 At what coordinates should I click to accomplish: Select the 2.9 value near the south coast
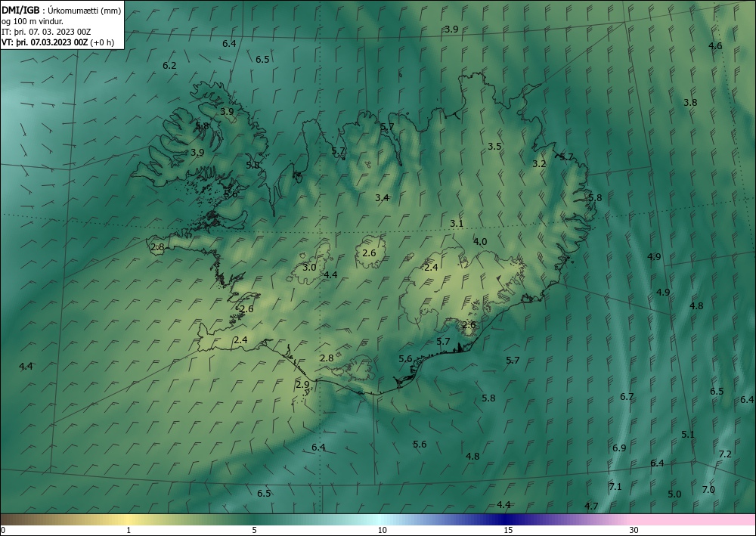coord(302,385)
